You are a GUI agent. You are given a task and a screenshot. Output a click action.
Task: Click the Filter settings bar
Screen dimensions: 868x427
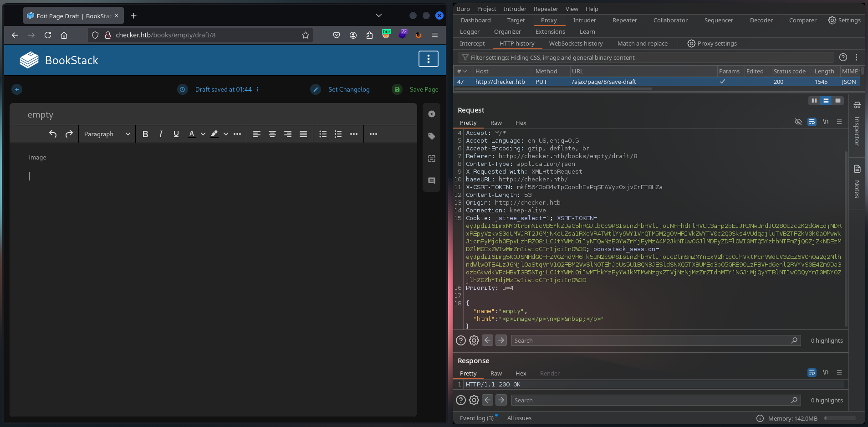646,57
